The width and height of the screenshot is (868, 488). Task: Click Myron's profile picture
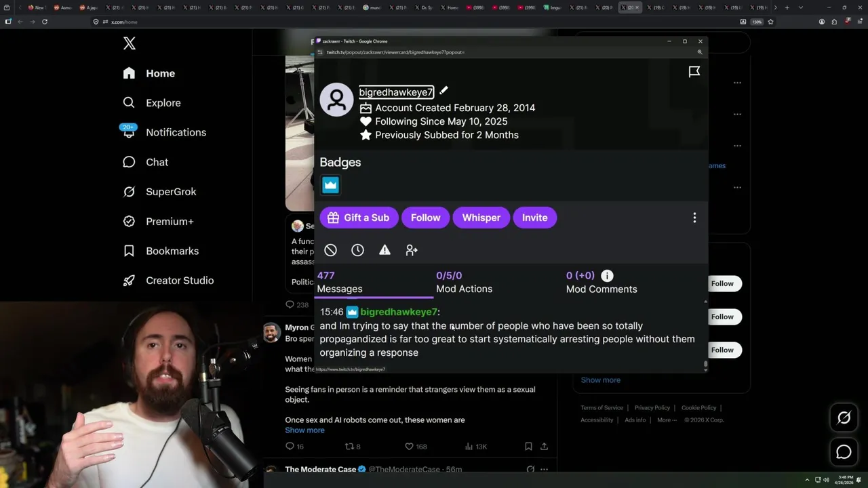pos(271,333)
